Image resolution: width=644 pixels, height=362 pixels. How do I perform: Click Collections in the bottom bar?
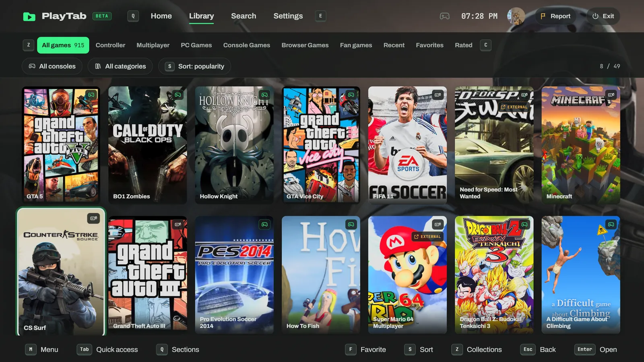click(477, 350)
